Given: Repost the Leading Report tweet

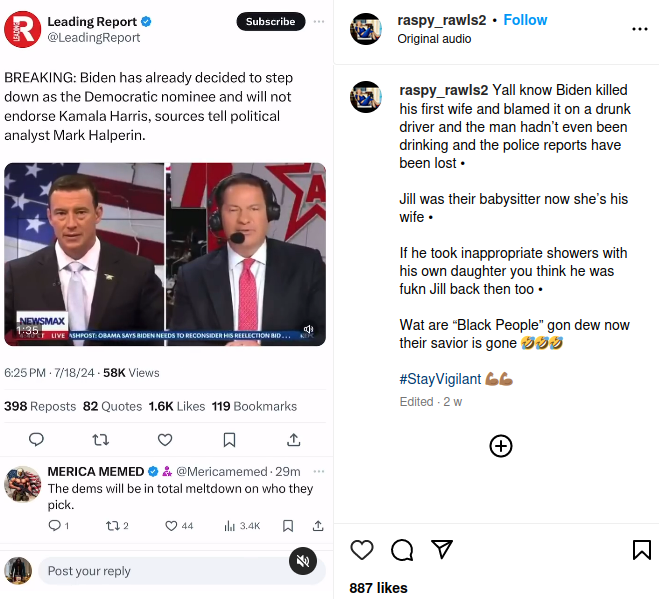Looking at the screenshot, I should [100, 439].
